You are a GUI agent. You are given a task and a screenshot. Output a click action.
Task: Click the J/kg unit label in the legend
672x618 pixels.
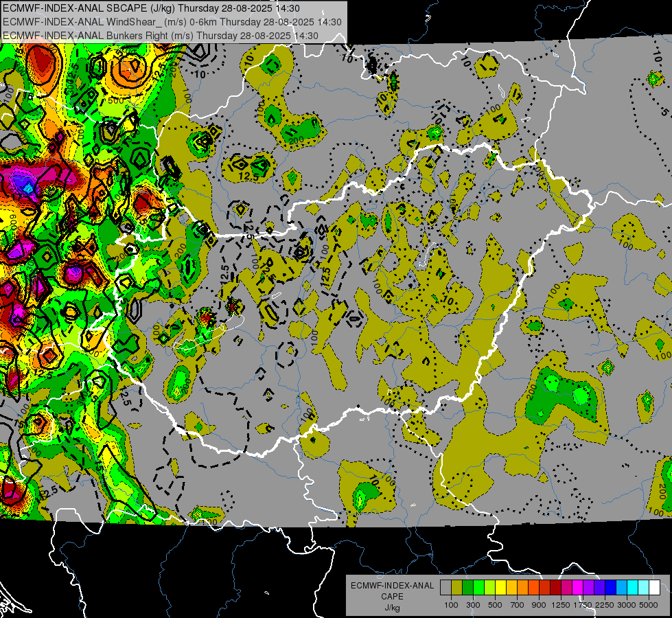(x=392, y=608)
